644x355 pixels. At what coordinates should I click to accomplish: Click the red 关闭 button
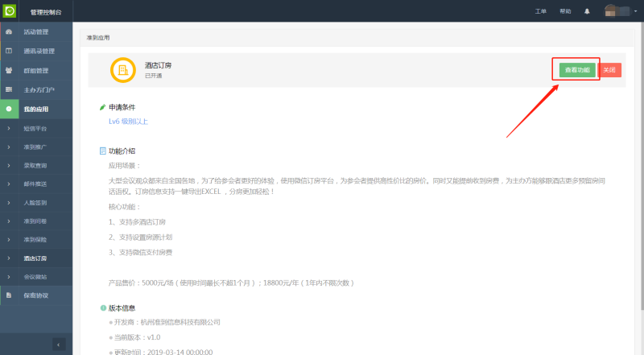point(609,70)
